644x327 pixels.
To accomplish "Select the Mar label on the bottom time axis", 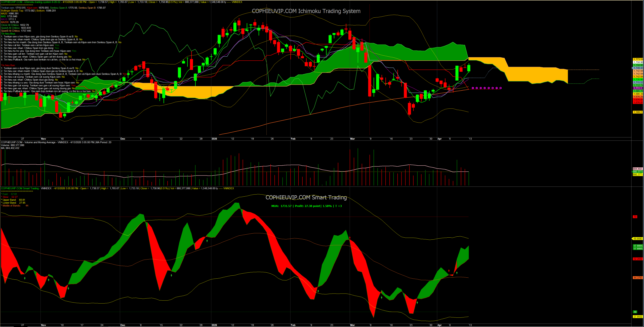I will pyautogui.click(x=352, y=325).
